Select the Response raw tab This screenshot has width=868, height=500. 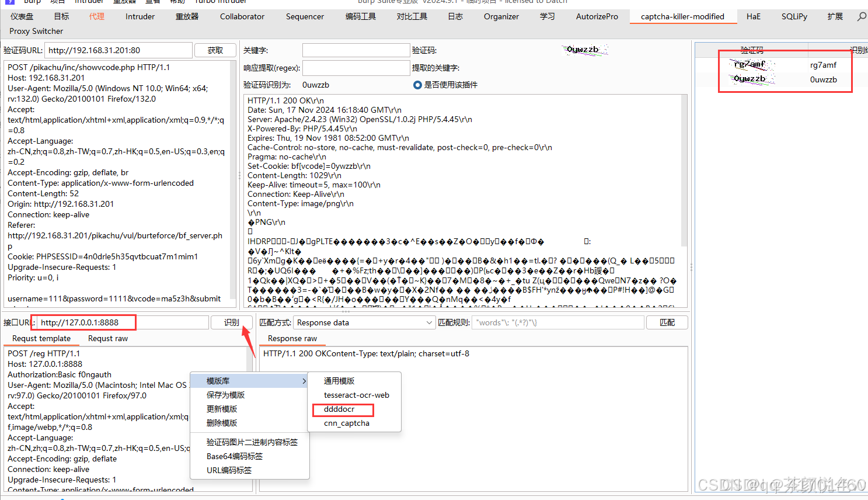click(x=292, y=338)
